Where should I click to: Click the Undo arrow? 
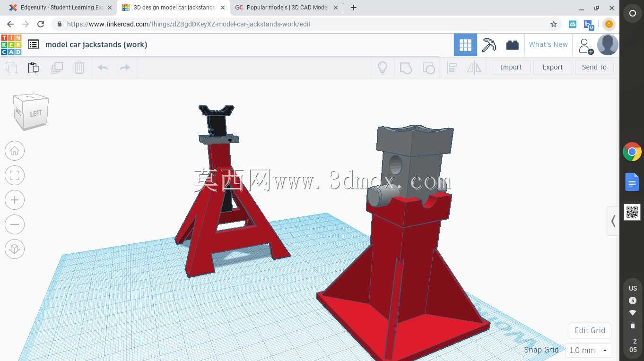click(103, 68)
